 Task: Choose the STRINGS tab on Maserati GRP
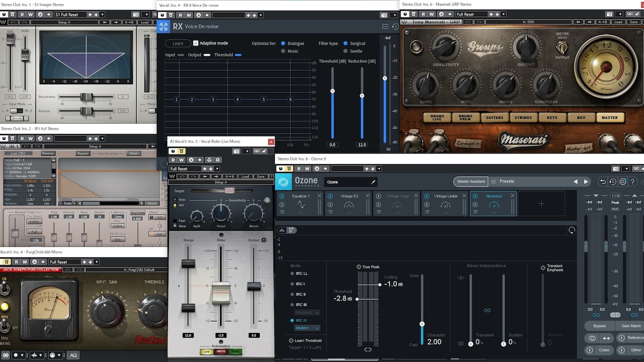(x=524, y=118)
